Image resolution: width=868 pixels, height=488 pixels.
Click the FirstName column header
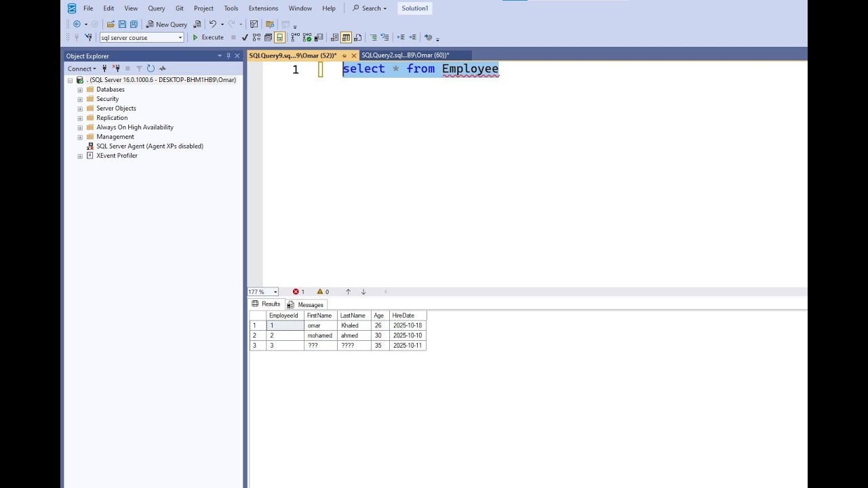[321, 316]
